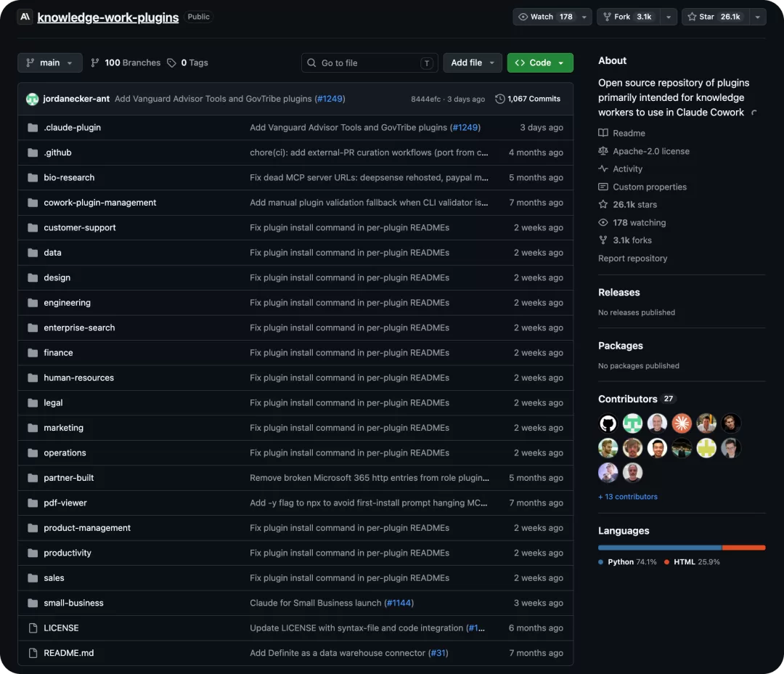Click the star icon beside 26.1k stars
Screen dimensions: 784x674
coord(603,204)
